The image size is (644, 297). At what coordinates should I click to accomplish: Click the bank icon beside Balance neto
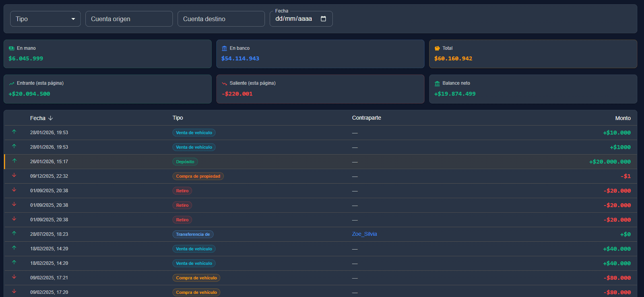437,83
